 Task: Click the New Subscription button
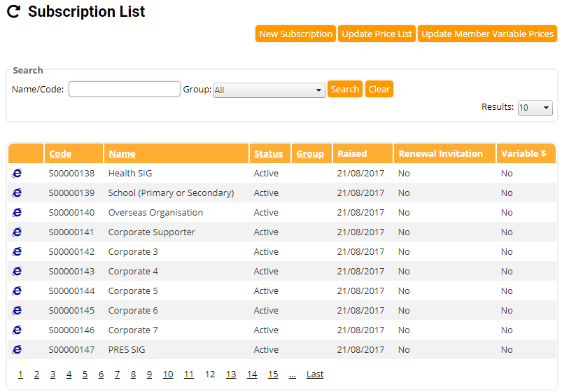pos(295,34)
